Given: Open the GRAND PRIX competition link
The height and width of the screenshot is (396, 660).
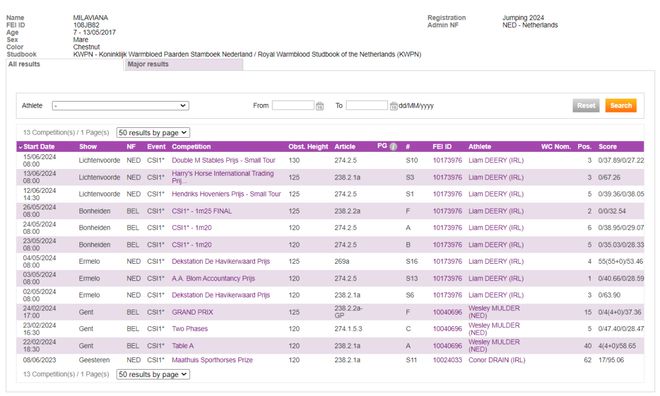Looking at the screenshot, I should point(192,312).
